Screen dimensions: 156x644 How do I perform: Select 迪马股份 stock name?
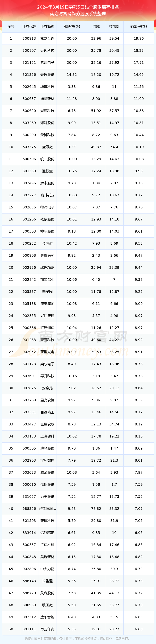47,448
